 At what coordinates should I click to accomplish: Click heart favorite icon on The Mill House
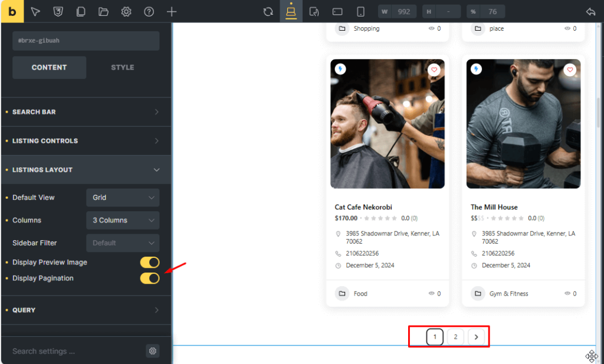click(570, 70)
